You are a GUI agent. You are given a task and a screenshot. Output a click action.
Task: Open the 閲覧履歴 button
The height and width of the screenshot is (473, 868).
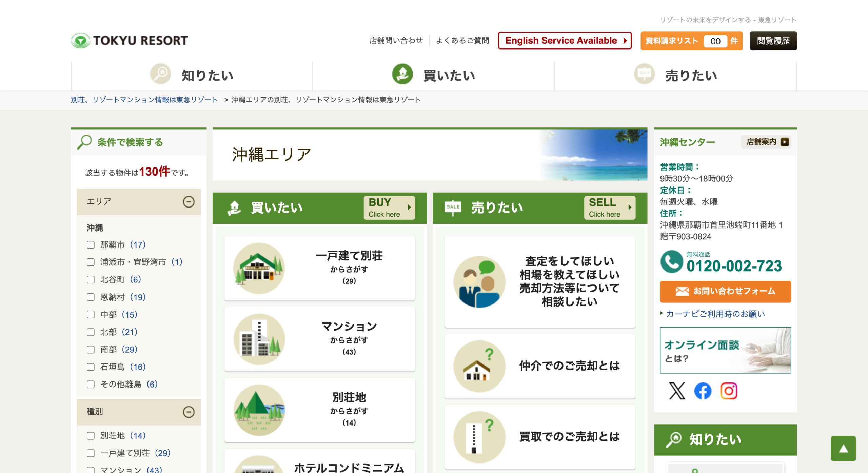[773, 41]
